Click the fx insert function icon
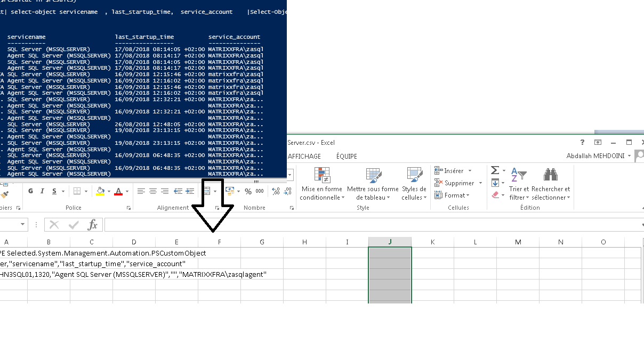Image resolution: width=644 pixels, height=345 pixels. pyautogui.click(x=93, y=225)
